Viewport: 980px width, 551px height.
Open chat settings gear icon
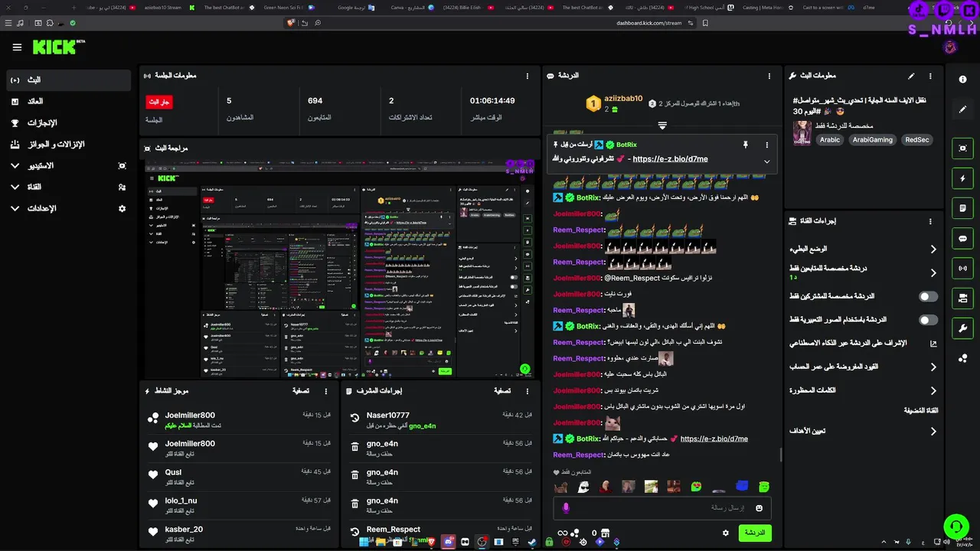(x=726, y=533)
